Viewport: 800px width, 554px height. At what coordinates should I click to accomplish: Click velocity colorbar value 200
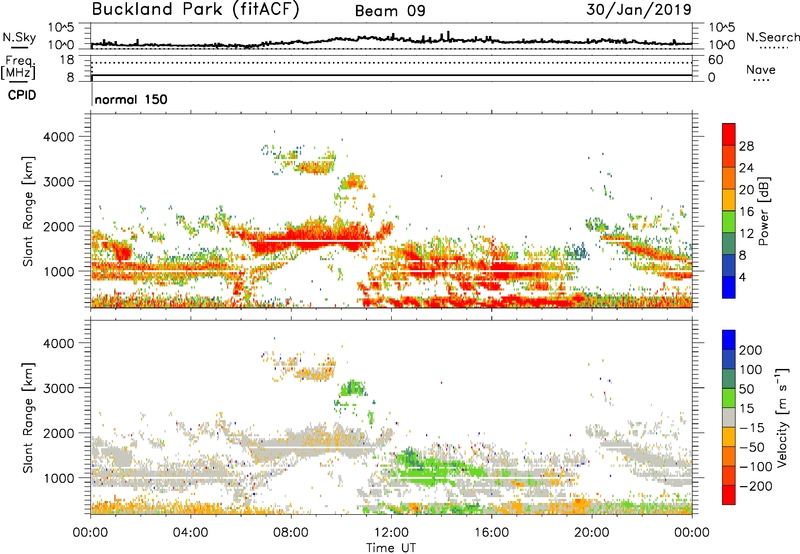pos(751,350)
